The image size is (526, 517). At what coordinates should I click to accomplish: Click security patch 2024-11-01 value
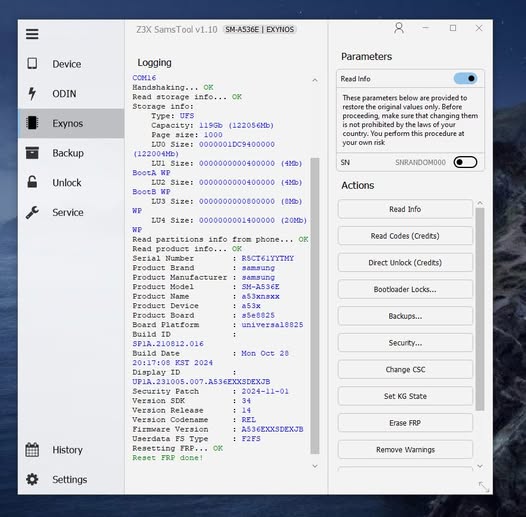tap(265, 391)
